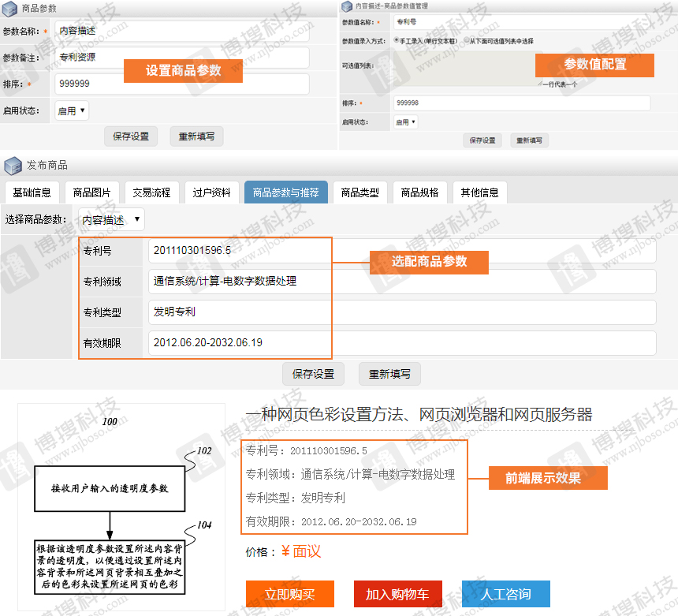Viewport: 678px width, 616px height.
Task: Open the 其他信息 tab
Action: (x=479, y=192)
